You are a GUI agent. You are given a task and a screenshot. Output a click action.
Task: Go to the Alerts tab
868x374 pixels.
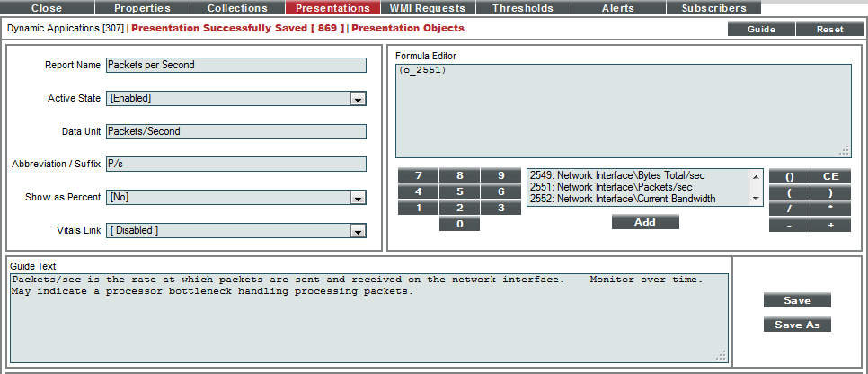pos(617,8)
